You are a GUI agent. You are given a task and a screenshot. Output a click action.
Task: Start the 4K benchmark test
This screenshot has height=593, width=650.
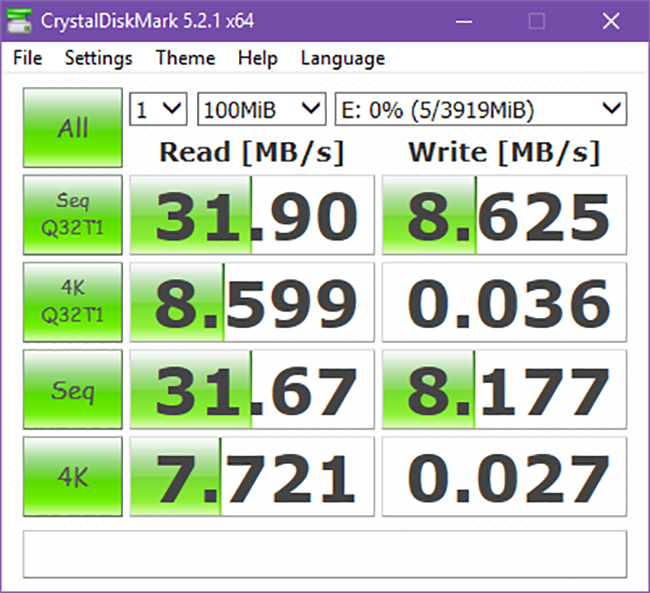click(x=72, y=476)
